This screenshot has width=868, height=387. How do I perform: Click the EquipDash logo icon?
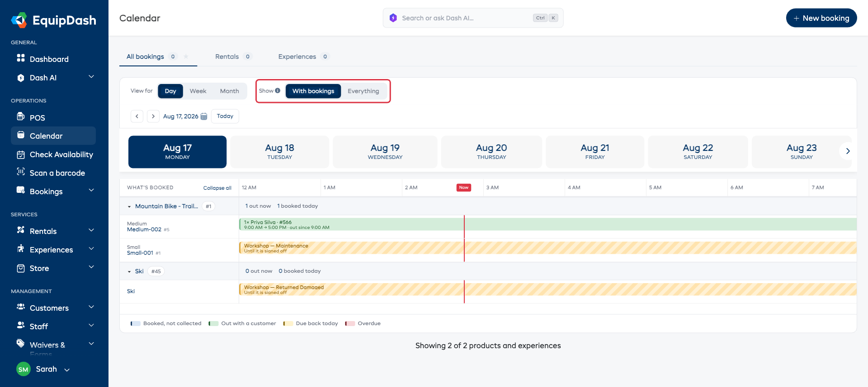click(19, 20)
